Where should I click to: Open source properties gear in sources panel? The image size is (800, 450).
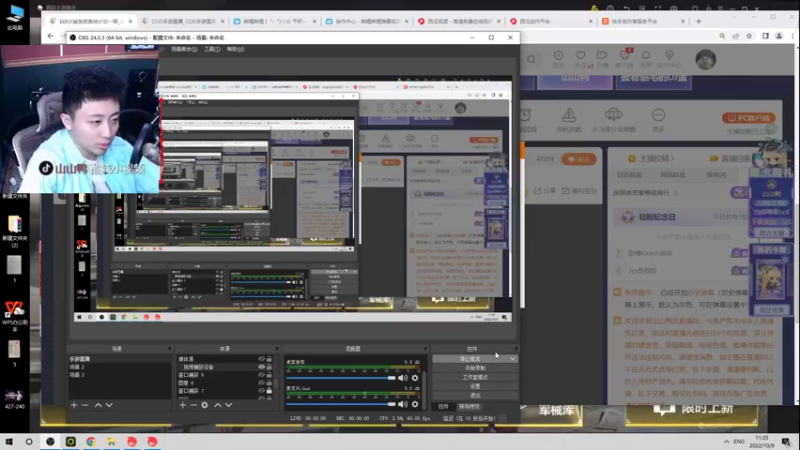(x=205, y=405)
